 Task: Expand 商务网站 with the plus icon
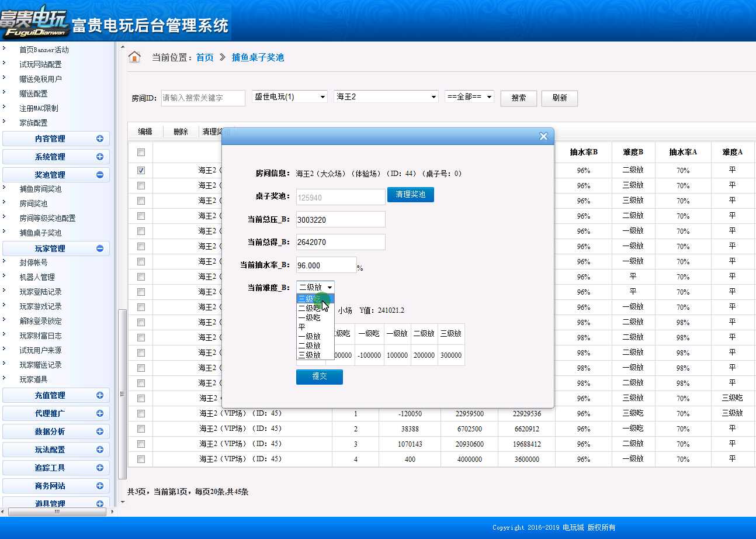pyautogui.click(x=100, y=486)
